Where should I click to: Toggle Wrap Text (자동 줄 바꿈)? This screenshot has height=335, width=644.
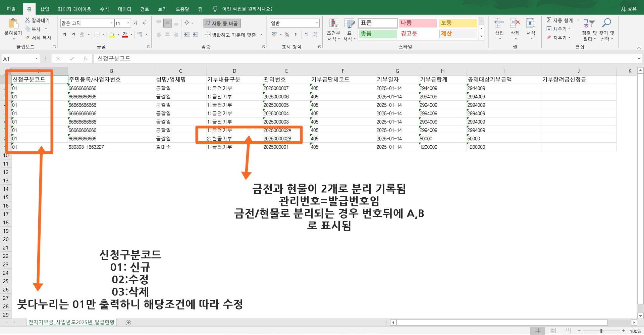[x=222, y=23]
